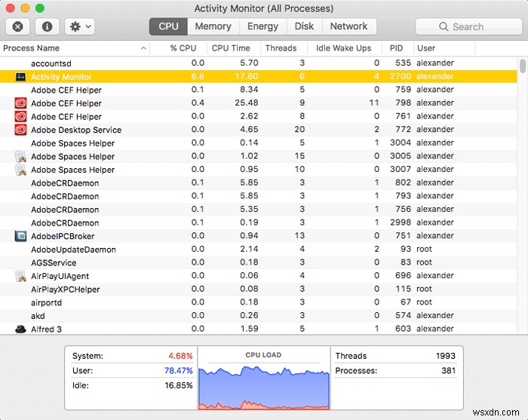Click the Activity Monitor process icon
Viewport: 528px width, 420px height.
click(x=21, y=77)
